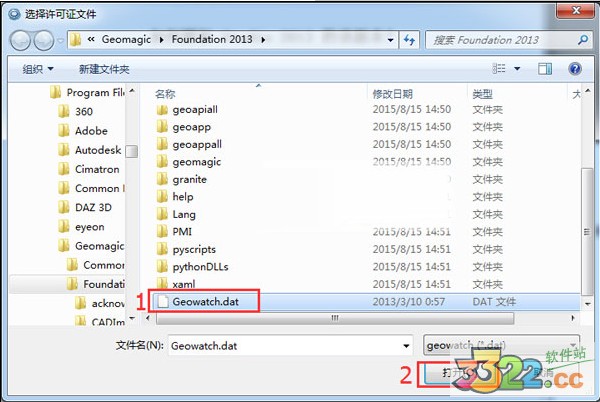Image resolution: width=600 pixels, height=402 pixels.
Task: Sort by the 名称 column header
Action: [165, 94]
